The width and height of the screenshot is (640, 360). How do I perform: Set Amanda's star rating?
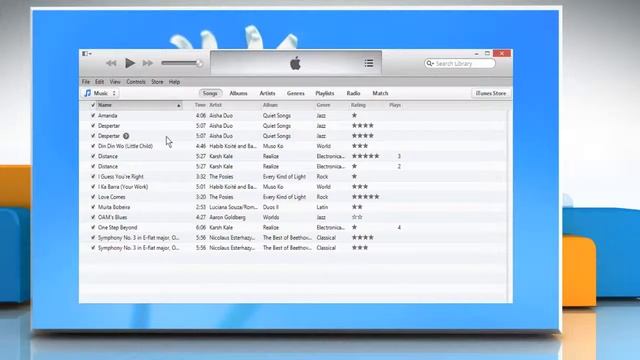tap(354, 116)
